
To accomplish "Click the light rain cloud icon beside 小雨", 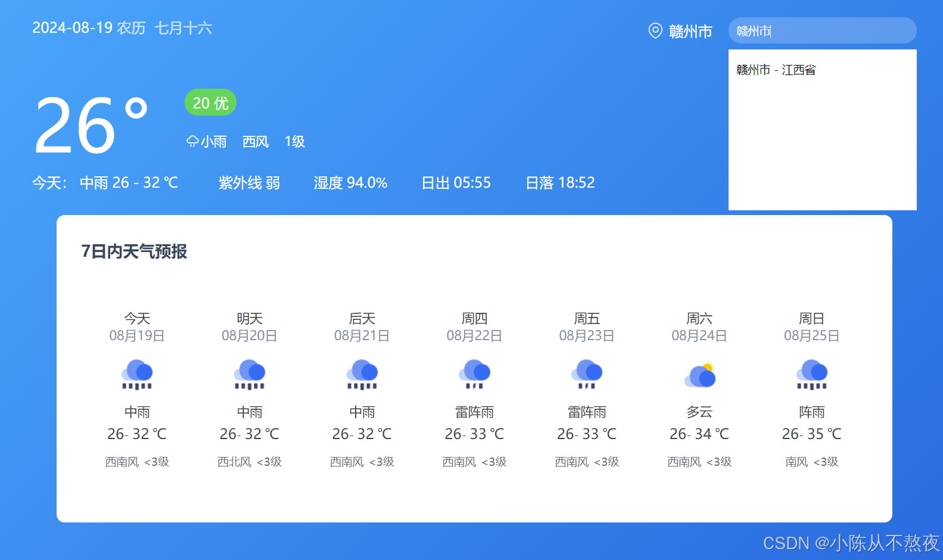I will tap(192, 142).
